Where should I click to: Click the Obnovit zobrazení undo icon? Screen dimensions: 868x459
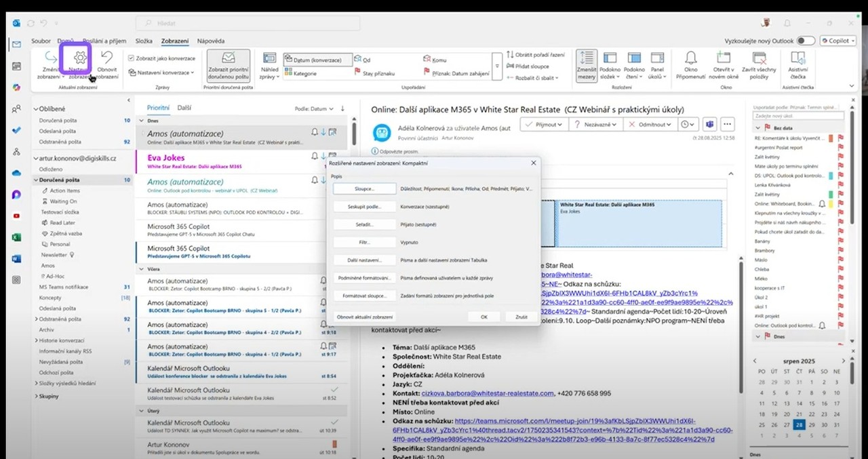click(x=106, y=58)
